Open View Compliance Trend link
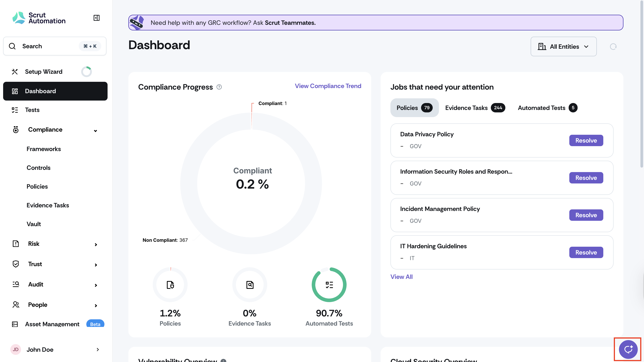Screen dimensions: 644x362 (x=328, y=86)
